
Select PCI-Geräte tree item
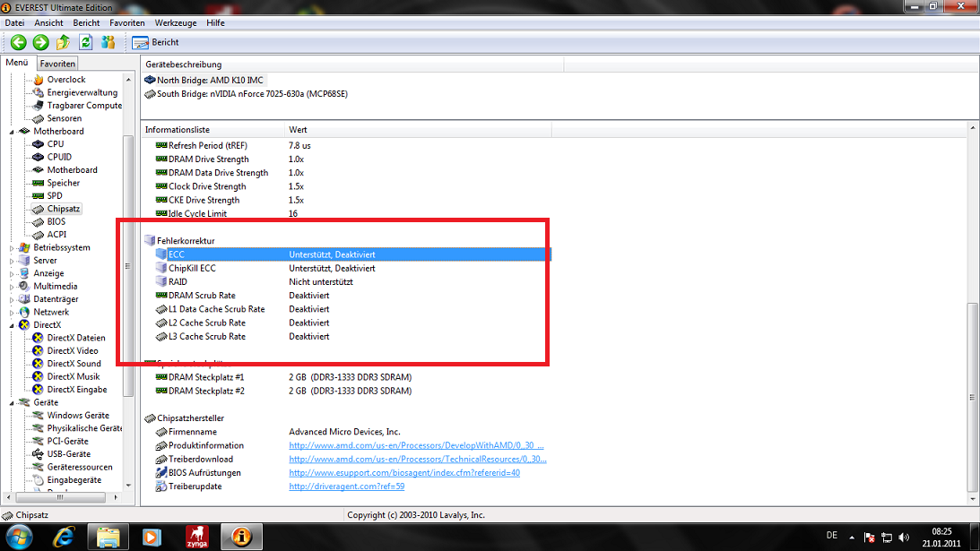[x=67, y=441]
